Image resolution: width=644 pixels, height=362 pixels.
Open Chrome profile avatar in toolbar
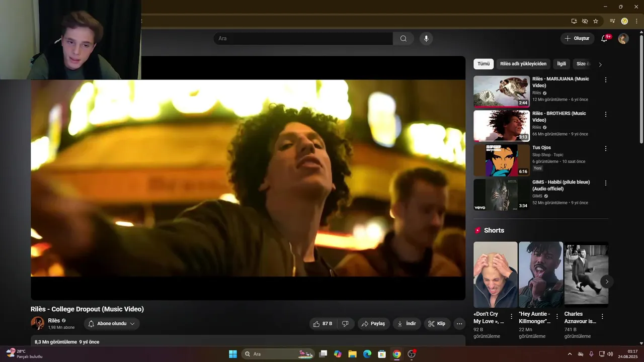[624, 21]
